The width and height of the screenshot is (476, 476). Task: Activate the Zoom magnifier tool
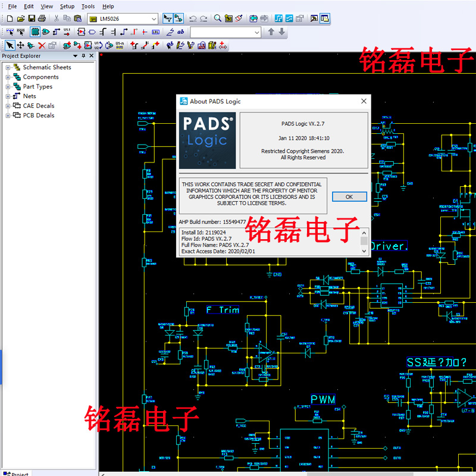click(x=218, y=18)
